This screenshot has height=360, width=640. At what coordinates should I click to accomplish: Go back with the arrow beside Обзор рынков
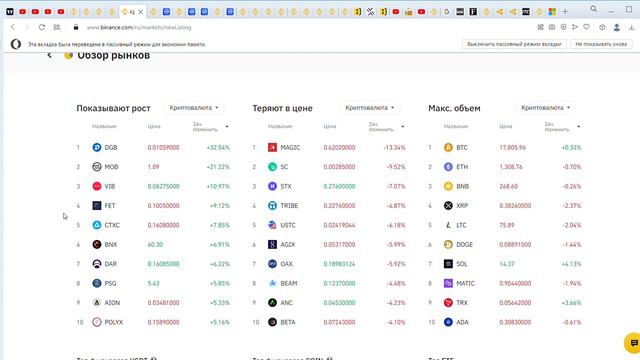tap(49, 55)
